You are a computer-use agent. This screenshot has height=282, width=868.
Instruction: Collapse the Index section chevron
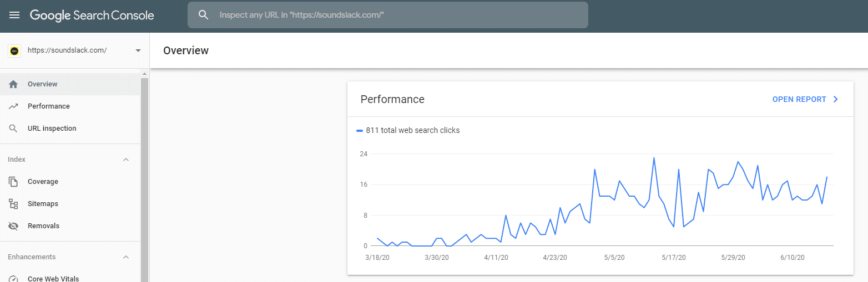coord(126,160)
